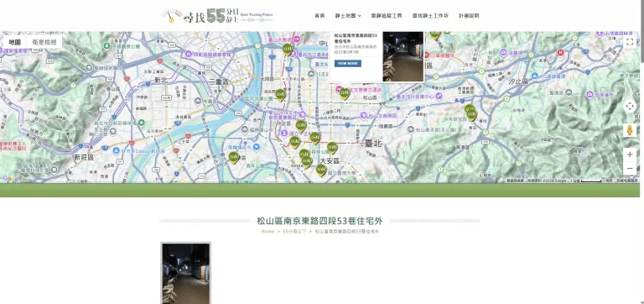The image size is (644, 304).
Task: Click the my-location target button on map
Action: [x=630, y=106]
